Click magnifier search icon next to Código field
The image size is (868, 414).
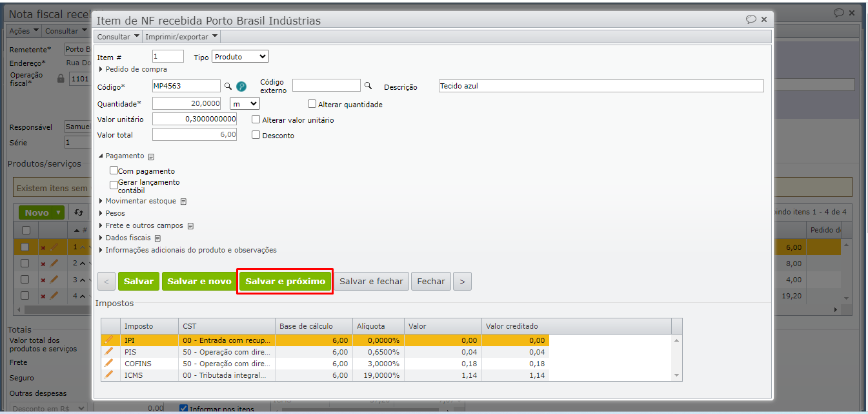pos(228,86)
